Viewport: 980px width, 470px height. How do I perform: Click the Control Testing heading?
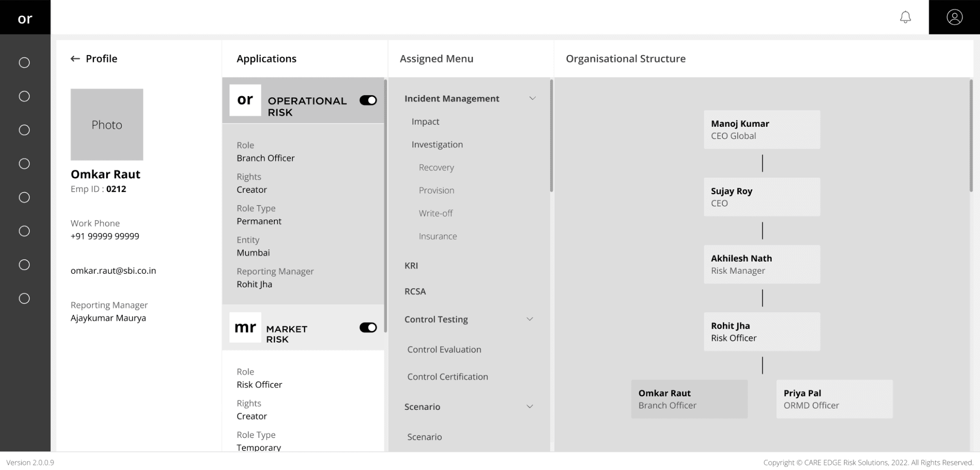[x=436, y=319]
